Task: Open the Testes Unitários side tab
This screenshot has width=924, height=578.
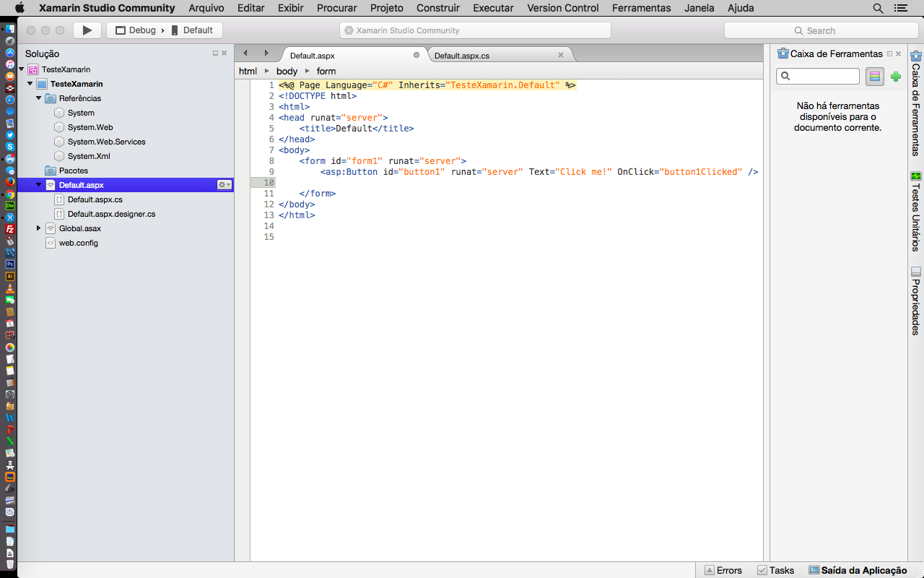Action: [915, 211]
